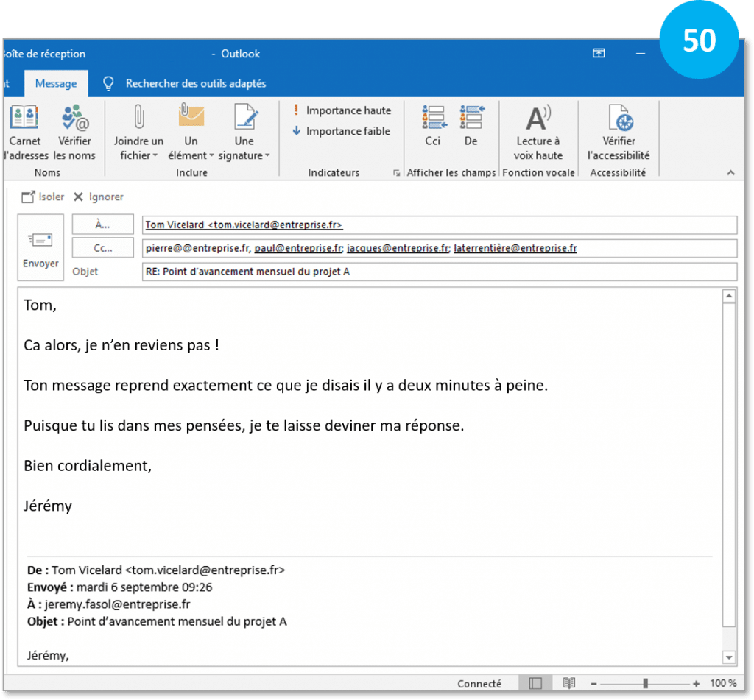Screen dimensions: 754x700
Task: Run Vérifier l'accessibilité check
Action: [x=619, y=132]
